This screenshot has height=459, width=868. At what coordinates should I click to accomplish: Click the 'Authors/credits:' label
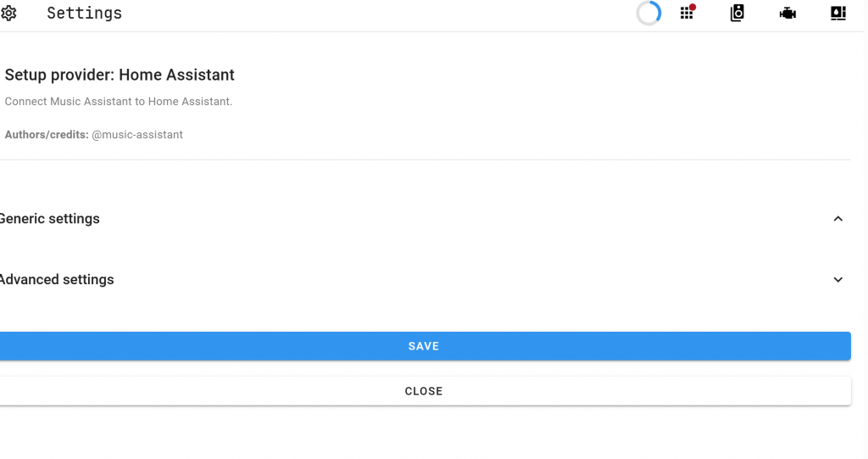tap(47, 135)
